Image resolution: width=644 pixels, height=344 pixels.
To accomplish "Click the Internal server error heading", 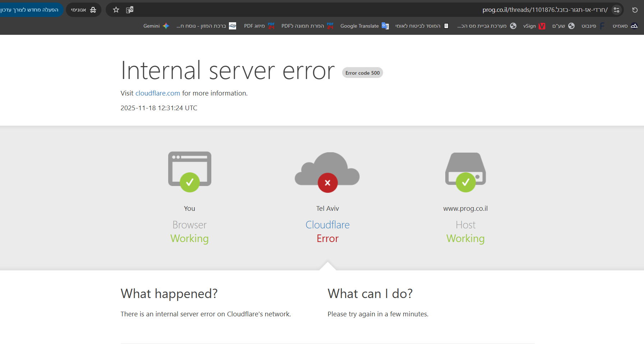I will [x=228, y=71].
